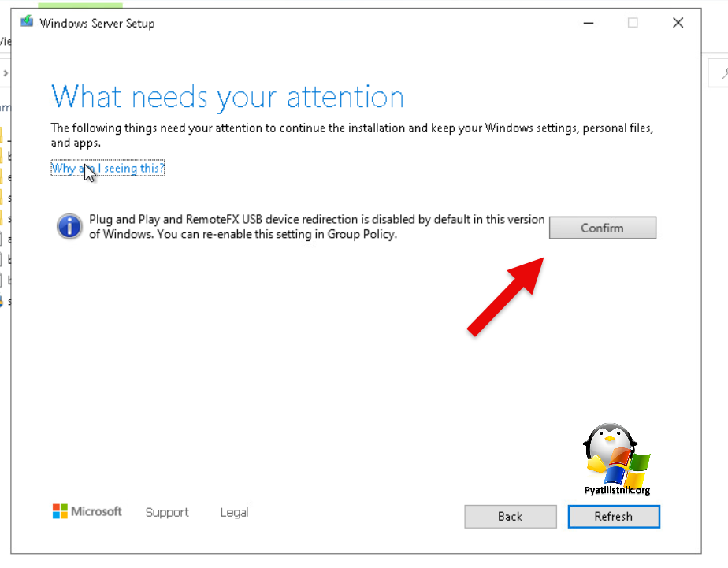Click the 'Windows Server Setup' title bar text
This screenshot has height=568, width=728.
tap(97, 23)
